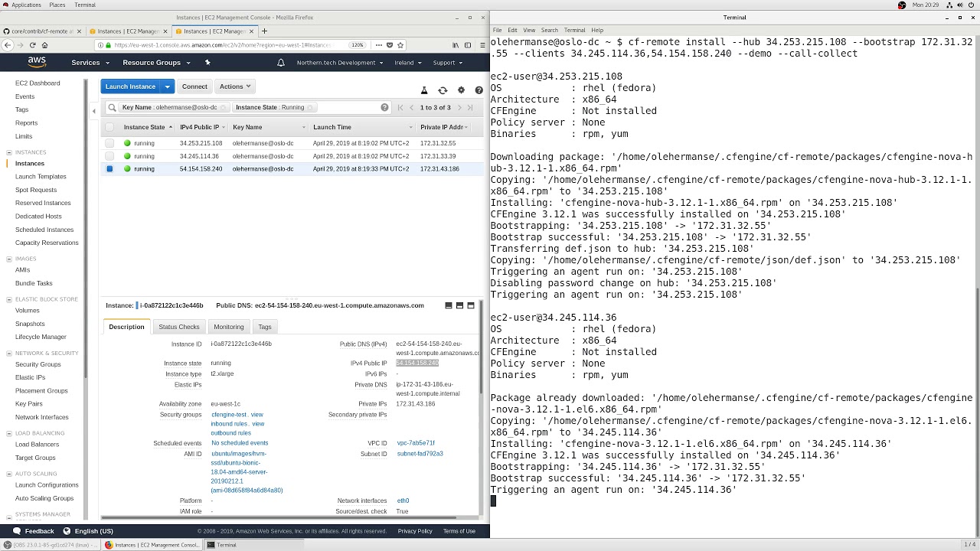
Task: Click the Terminal window vertical scrollbar
Action: (x=977, y=411)
